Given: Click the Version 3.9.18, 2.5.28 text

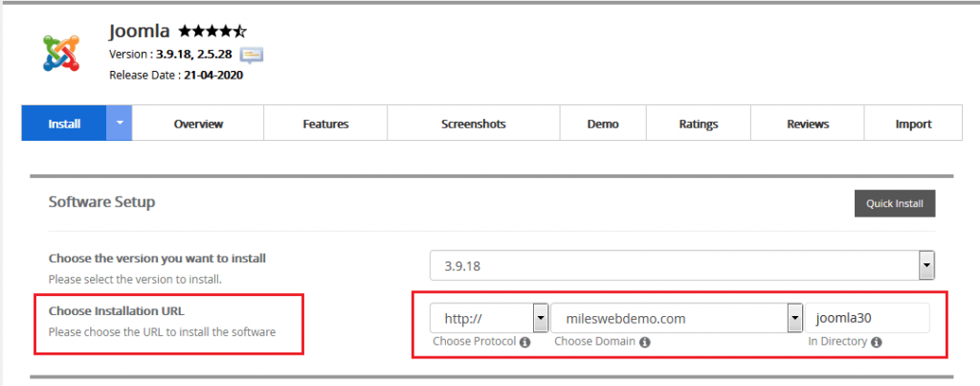Looking at the screenshot, I should point(170,55).
